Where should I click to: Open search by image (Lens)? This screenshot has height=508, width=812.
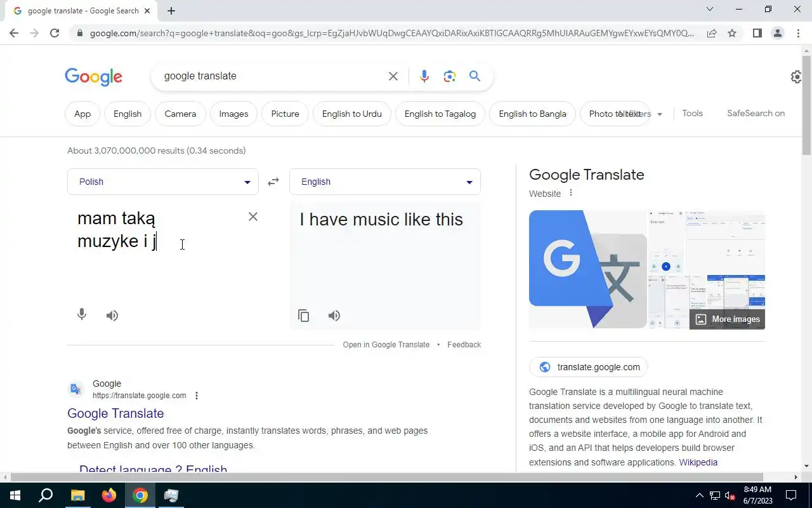coord(450,76)
